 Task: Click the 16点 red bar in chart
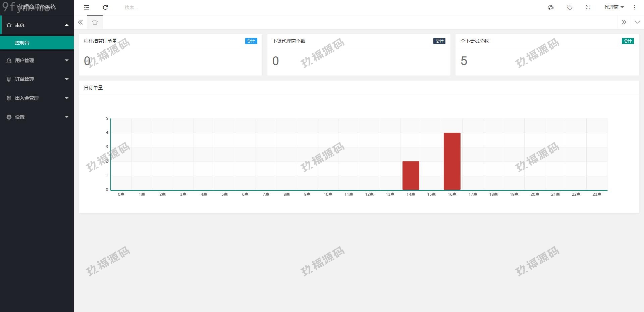click(x=452, y=161)
